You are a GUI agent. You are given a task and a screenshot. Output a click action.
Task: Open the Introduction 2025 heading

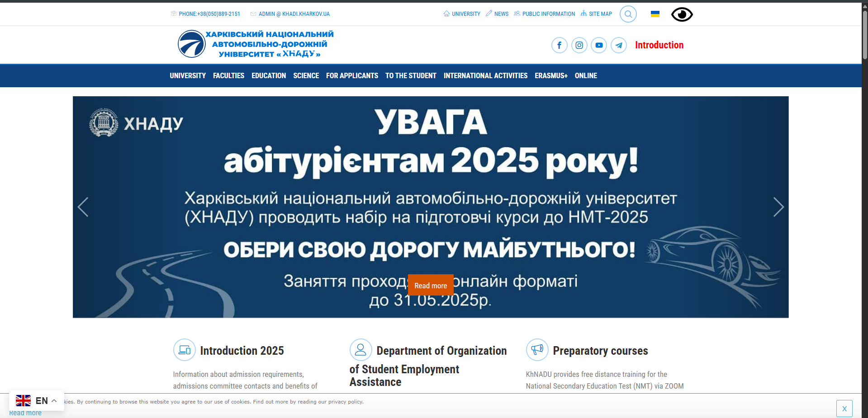242,351
